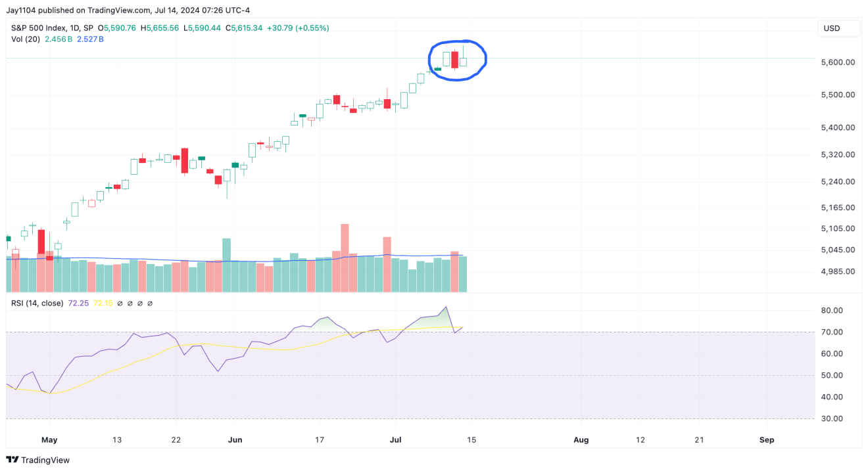
Task: Click the 80.00 RSI axis label
Action: click(832, 311)
